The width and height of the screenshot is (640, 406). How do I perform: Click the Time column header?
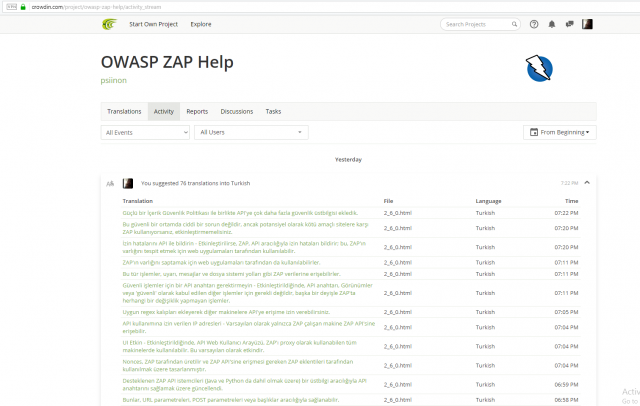pos(571,201)
